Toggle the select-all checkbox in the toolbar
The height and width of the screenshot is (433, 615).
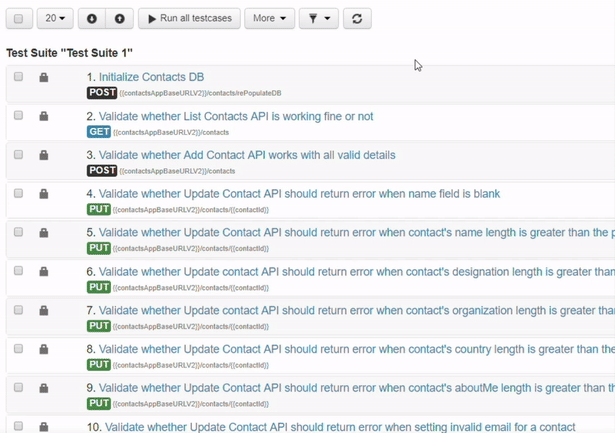(x=18, y=19)
